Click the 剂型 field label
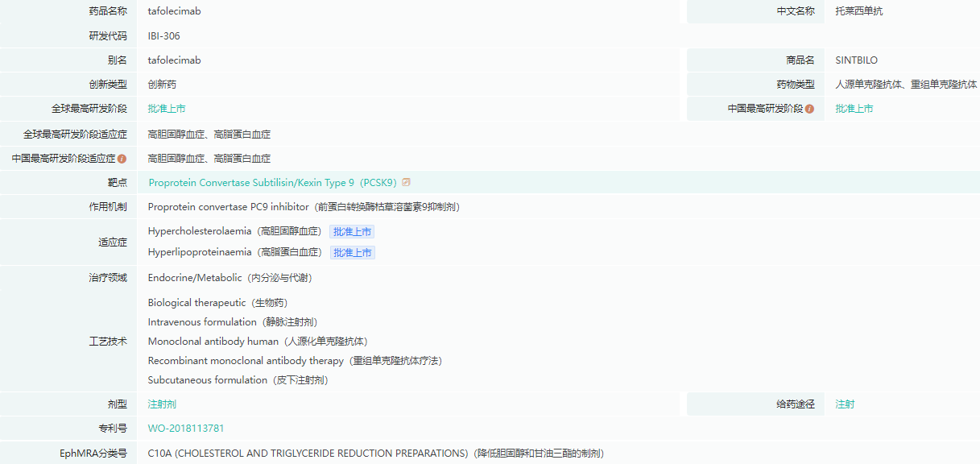The image size is (980, 464). (118, 404)
